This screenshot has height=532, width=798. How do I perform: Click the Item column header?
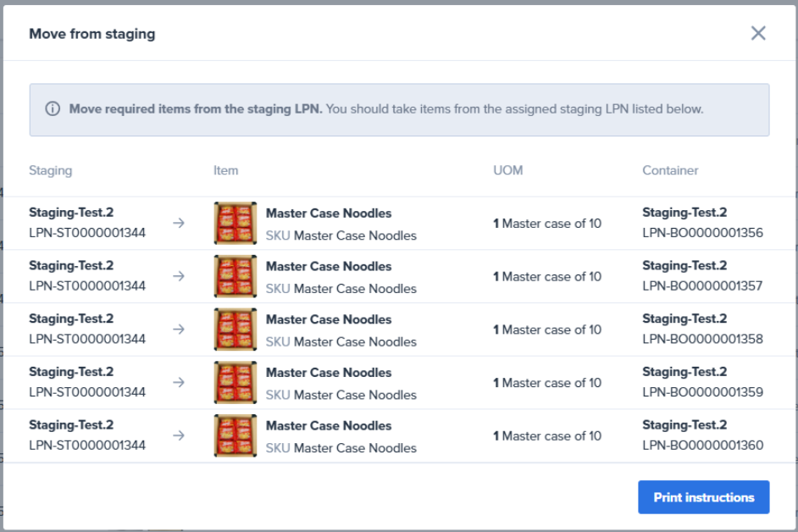pos(225,170)
